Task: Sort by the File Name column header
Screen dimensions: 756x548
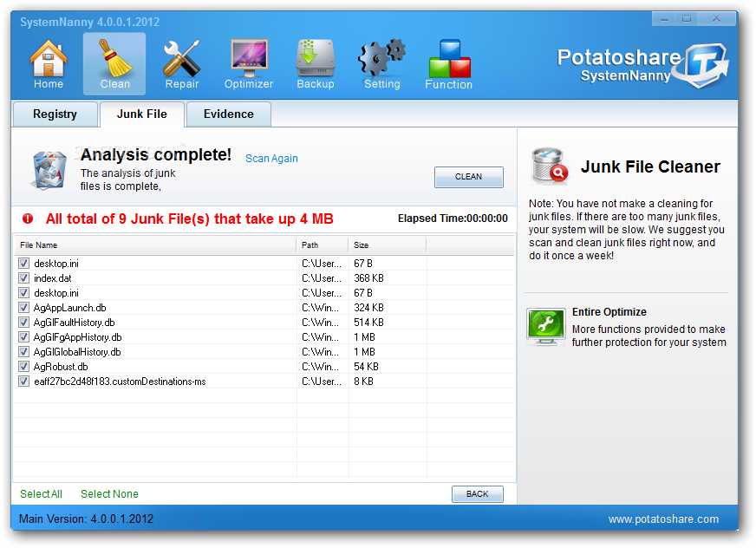Action: pos(155,245)
